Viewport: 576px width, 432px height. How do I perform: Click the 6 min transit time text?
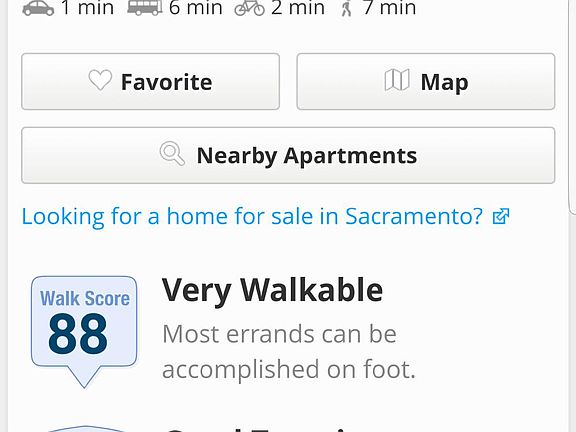tap(195, 8)
